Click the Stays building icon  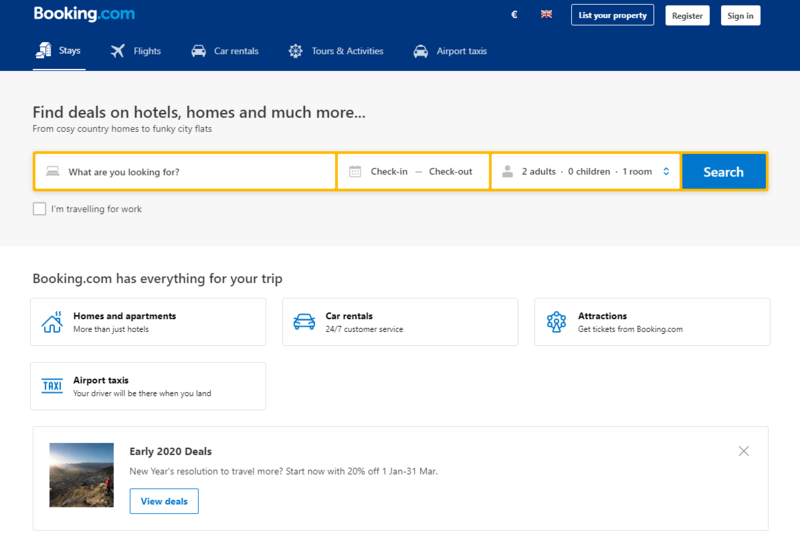click(44, 50)
